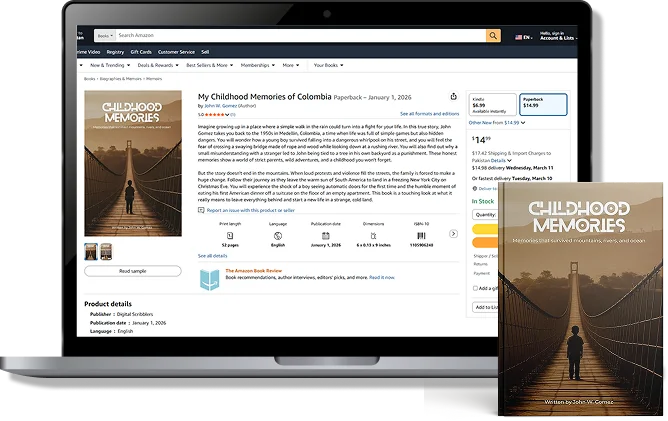The image size is (668, 421).
Task: Click the orange Buy Now button
Action: [485, 242]
